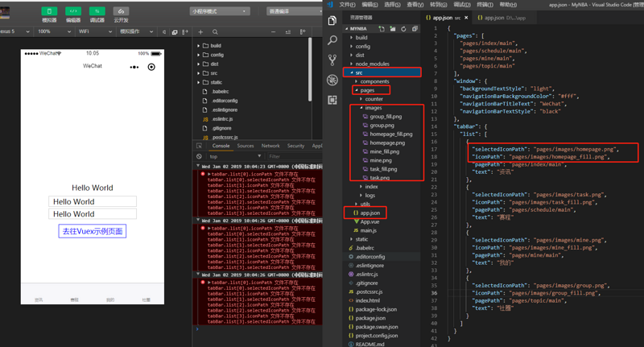Click the simulator's capsule circle close button
644x347 pixels.
(151, 67)
